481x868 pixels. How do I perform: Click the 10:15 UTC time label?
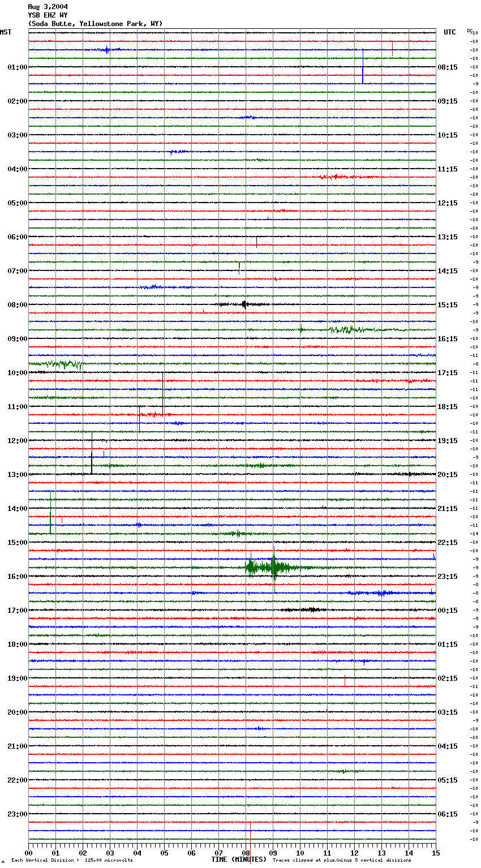(x=448, y=135)
